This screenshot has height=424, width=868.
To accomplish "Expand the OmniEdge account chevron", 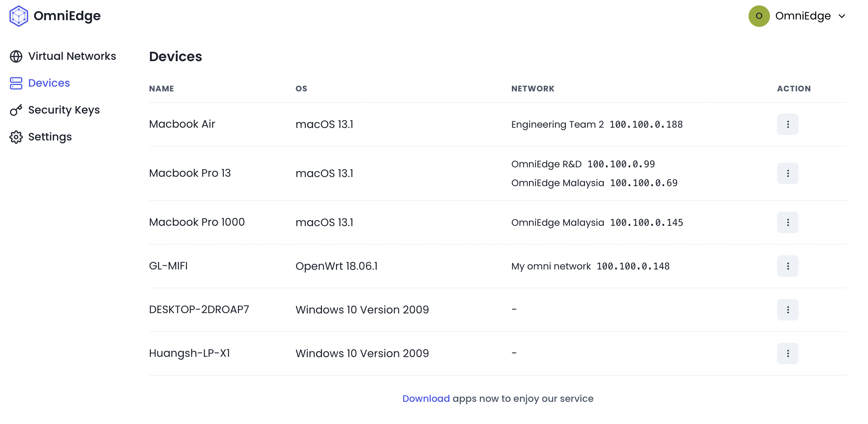I will [842, 16].
